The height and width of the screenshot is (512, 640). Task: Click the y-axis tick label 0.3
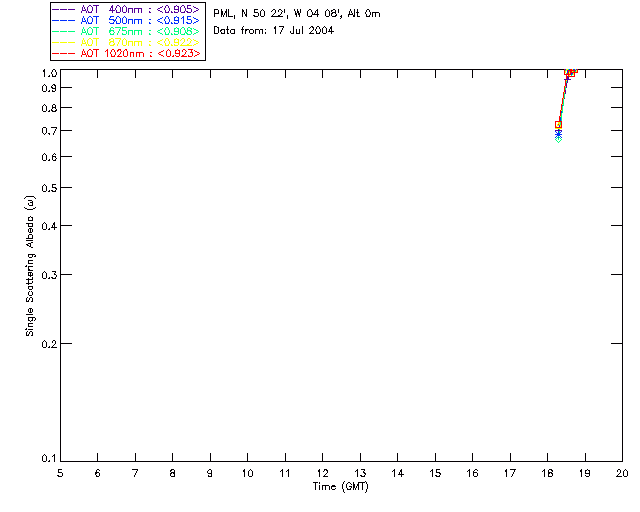coord(49,275)
